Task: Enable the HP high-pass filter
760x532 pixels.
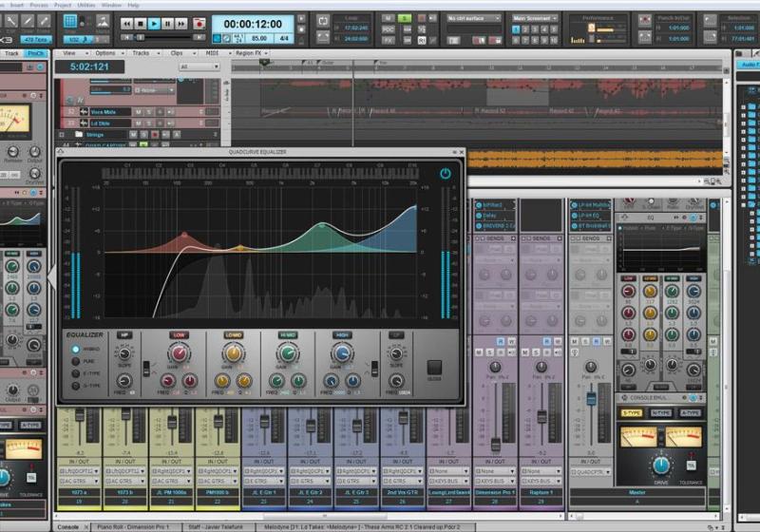Action: (x=124, y=335)
